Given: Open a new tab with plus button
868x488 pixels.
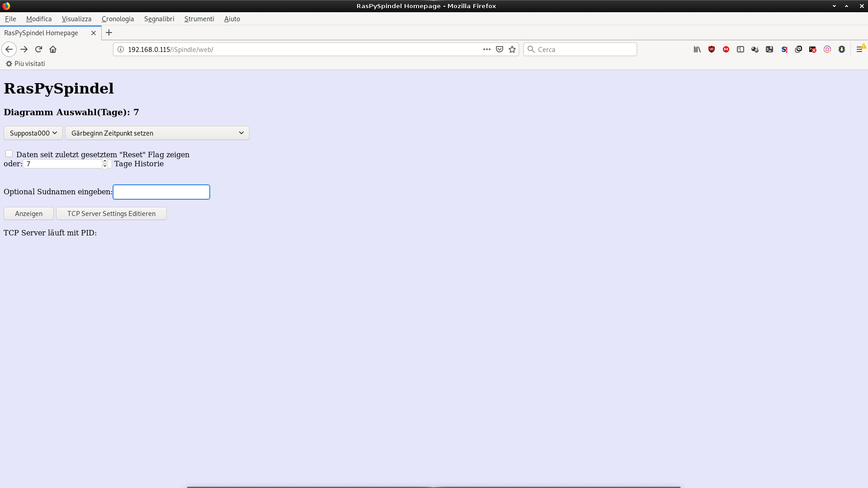Looking at the screenshot, I should point(109,33).
